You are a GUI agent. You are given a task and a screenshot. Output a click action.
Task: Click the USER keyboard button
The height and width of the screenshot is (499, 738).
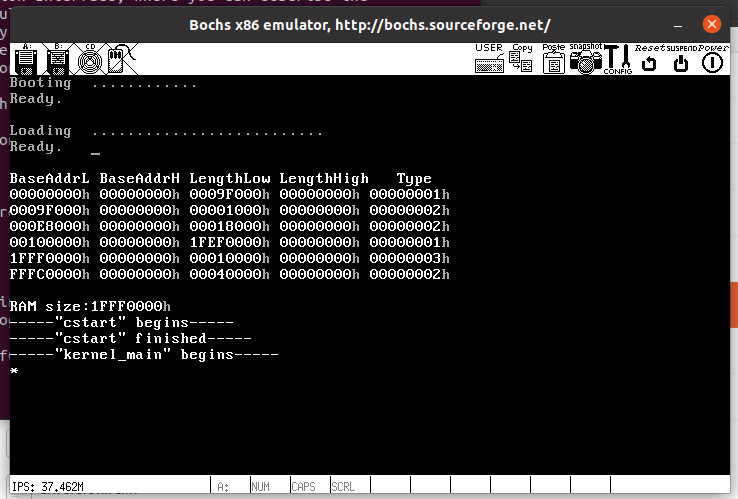point(489,58)
